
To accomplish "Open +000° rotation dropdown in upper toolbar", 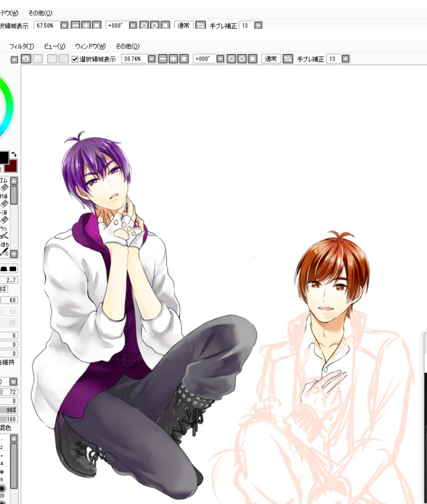I will click(133, 25).
